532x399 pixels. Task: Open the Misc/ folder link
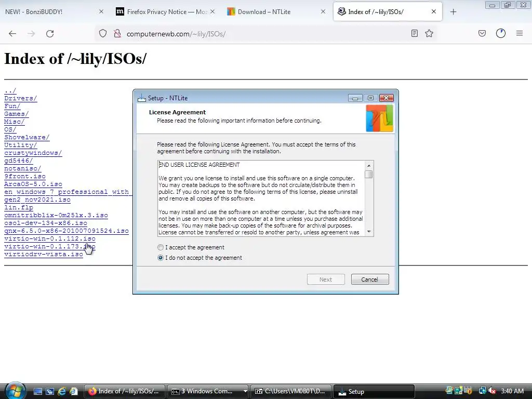14,122
